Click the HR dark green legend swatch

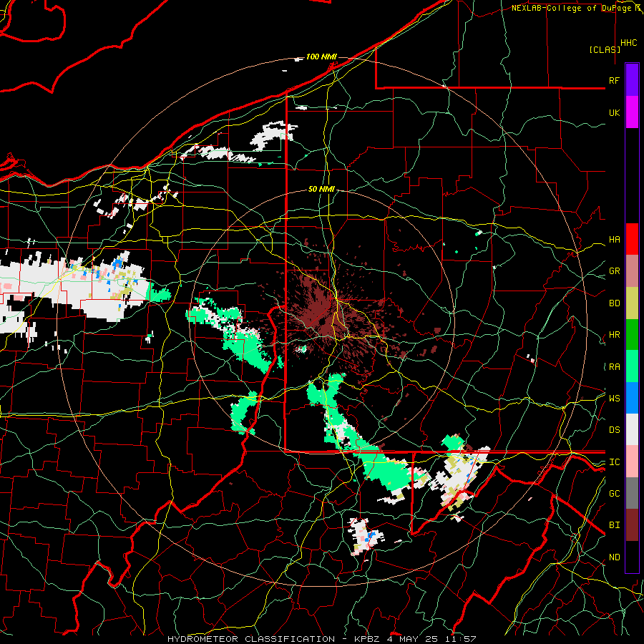pos(632,335)
